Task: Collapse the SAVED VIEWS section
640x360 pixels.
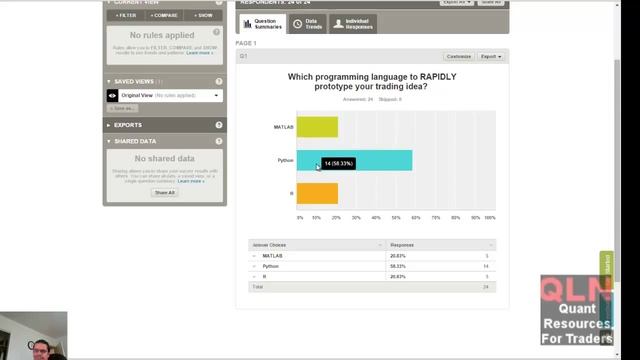Action: pyautogui.click(x=109, y=82)
